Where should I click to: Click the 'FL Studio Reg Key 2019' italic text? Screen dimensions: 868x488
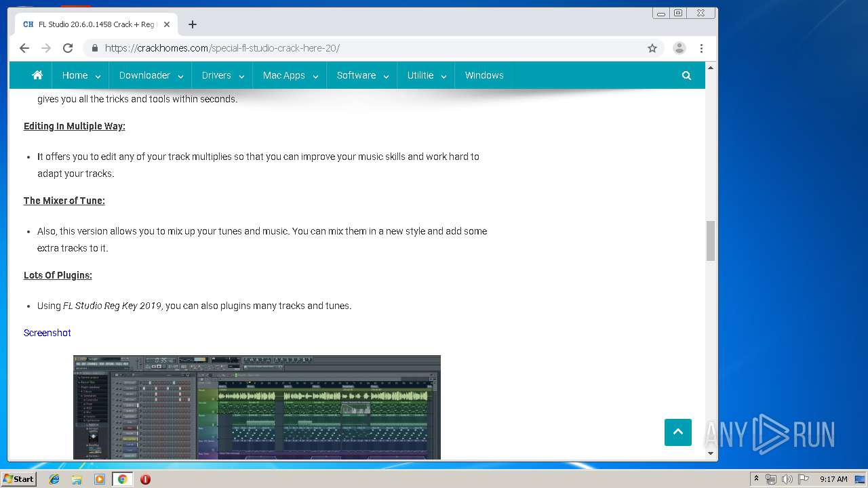click(x=112, y=306)
